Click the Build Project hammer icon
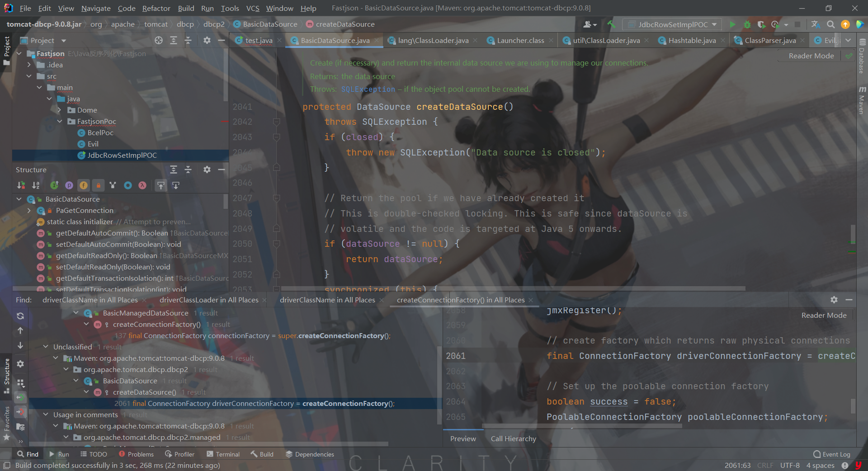The height and width of the screenshot is (471, 868). (611, 24)
